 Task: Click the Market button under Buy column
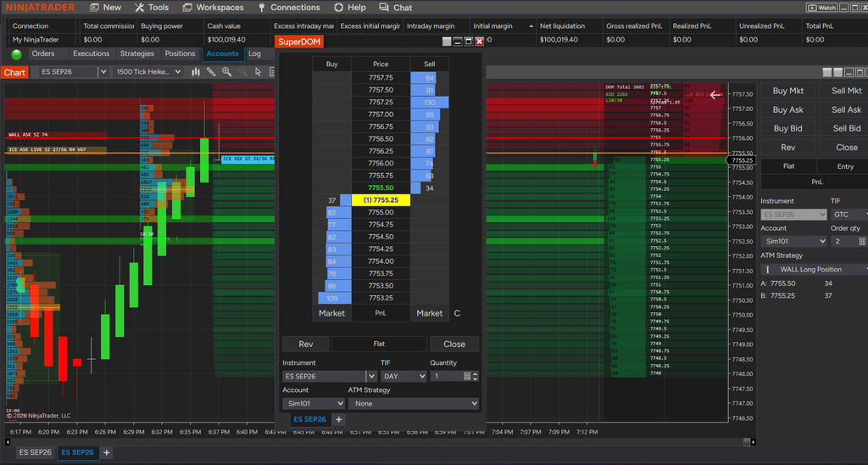coord(331,313)
